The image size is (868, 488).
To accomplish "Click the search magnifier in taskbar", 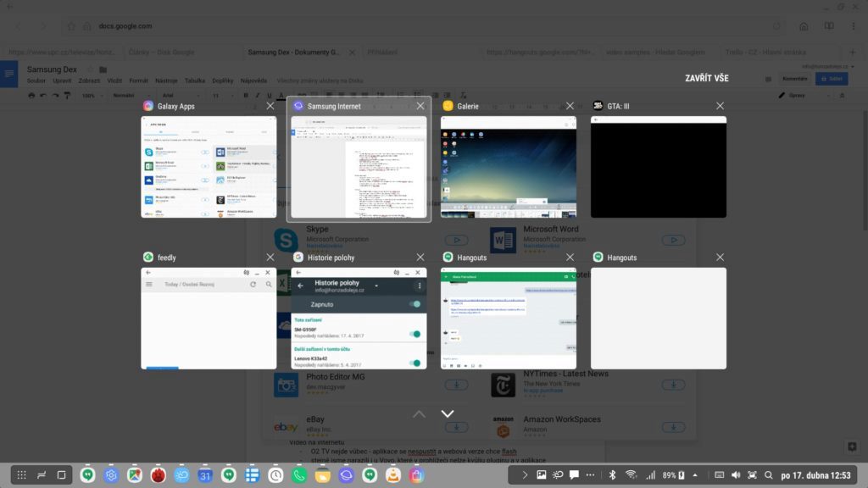I will click(769, 474).
